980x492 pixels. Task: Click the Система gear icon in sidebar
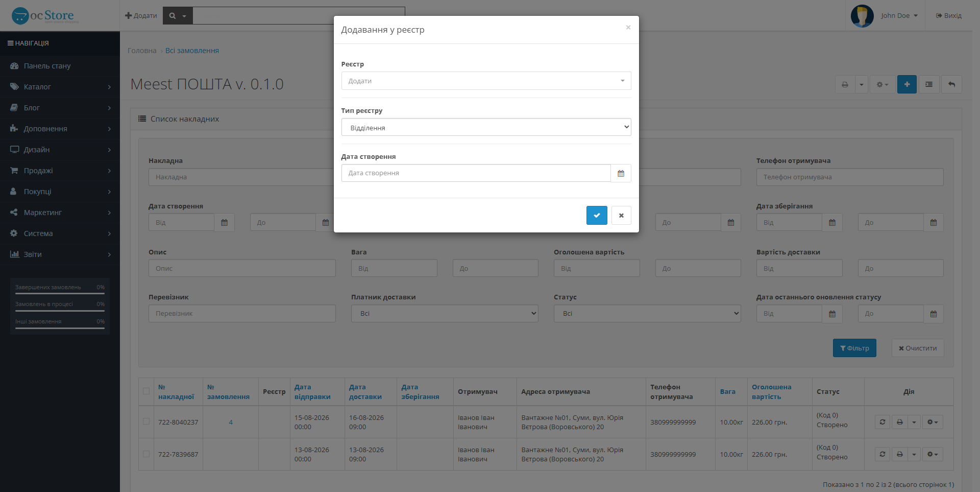14,233
